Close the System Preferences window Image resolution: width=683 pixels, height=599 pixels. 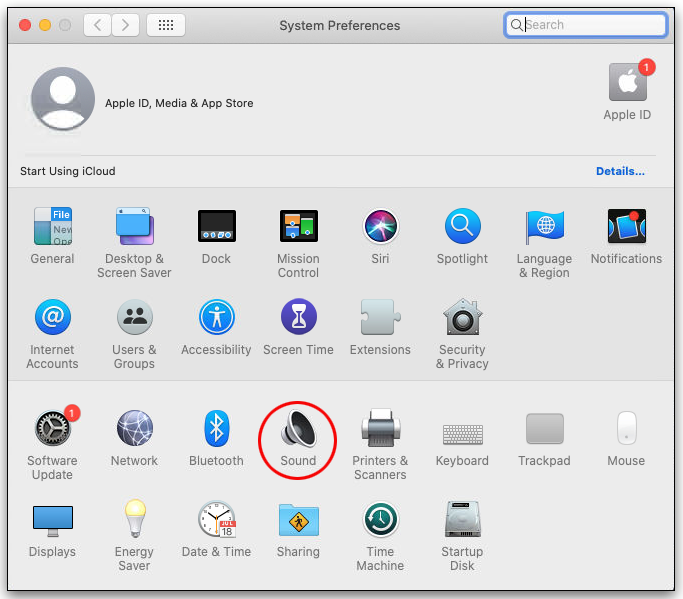(x=25, y=25)
